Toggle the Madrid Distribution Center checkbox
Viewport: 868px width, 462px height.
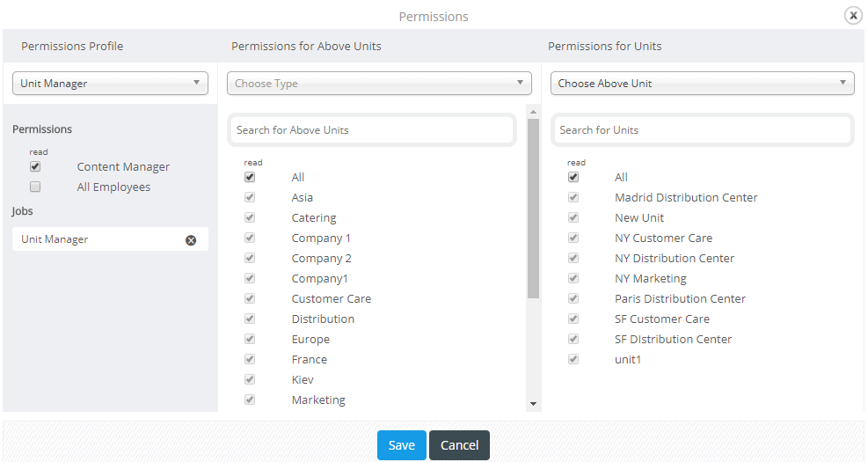573,197
